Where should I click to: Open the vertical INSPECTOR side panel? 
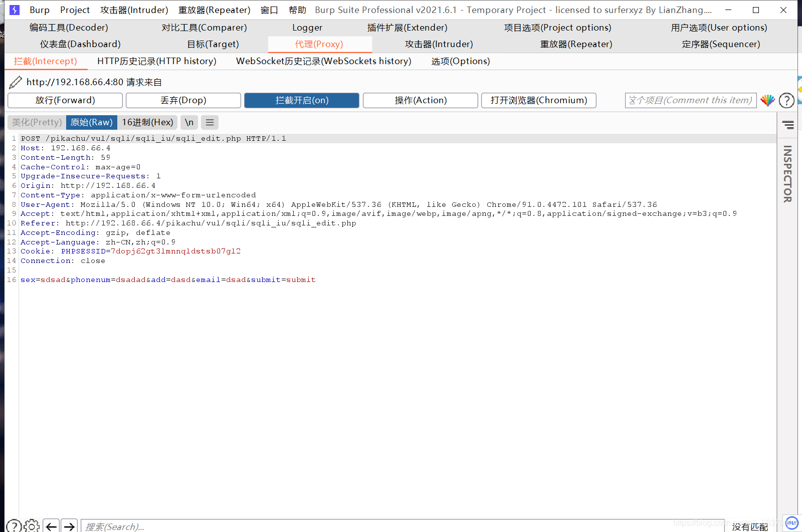click(787, 174)
